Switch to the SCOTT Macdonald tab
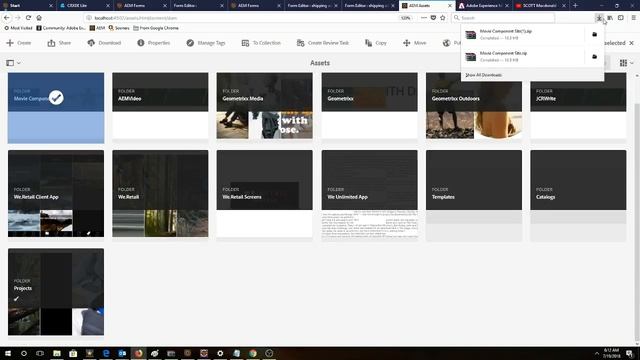This screenshot has height=360, width=640. 540,6
